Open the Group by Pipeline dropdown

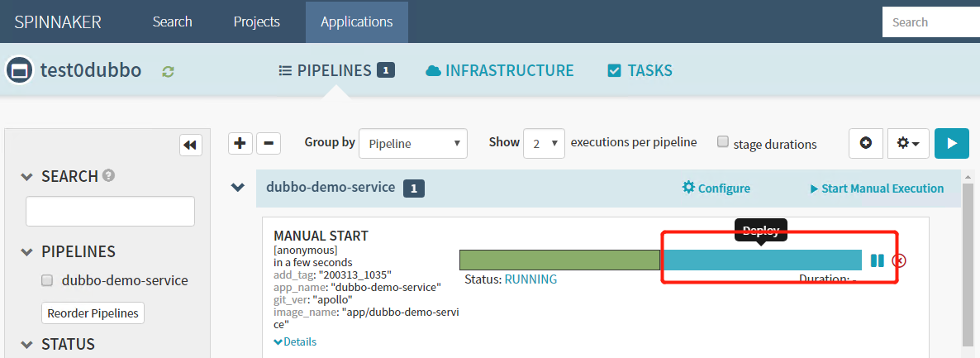click(x=413, y=143)
